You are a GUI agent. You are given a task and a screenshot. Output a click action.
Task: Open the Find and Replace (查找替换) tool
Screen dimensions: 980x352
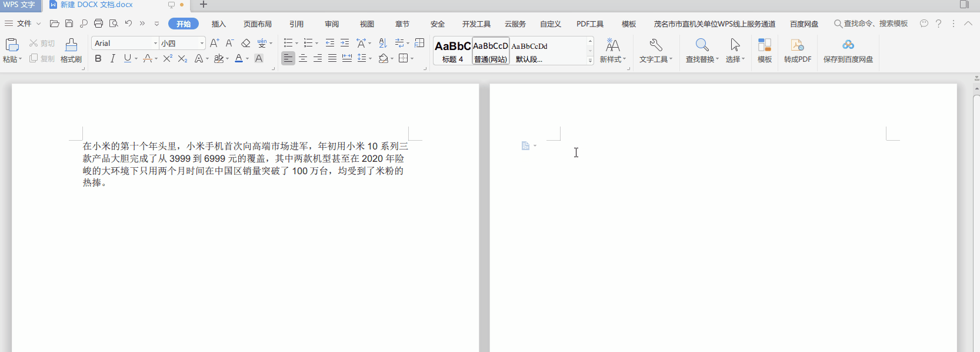(x=702, y=51)
